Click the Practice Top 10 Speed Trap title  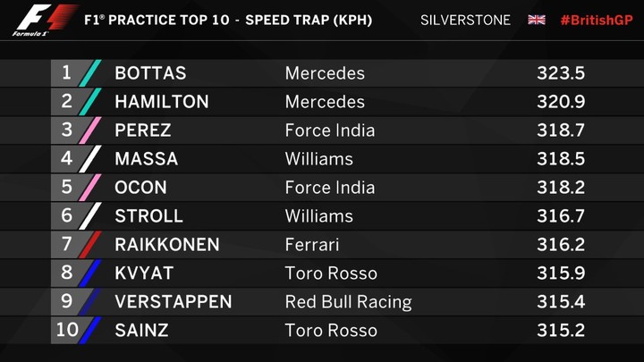[228, 20]
